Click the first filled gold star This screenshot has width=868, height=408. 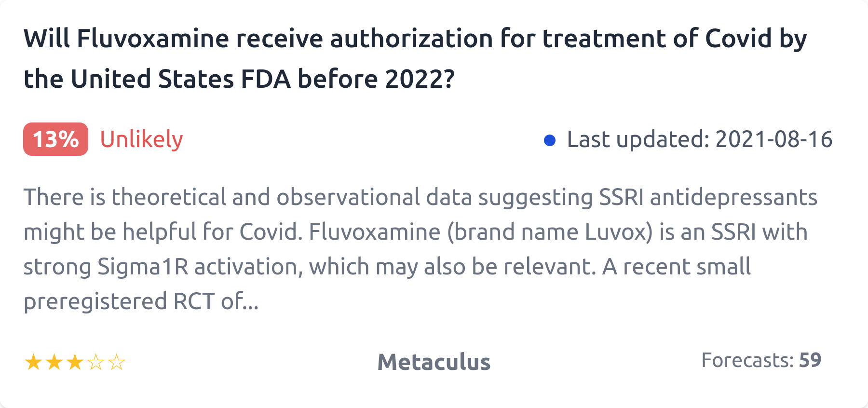[33, 362]
